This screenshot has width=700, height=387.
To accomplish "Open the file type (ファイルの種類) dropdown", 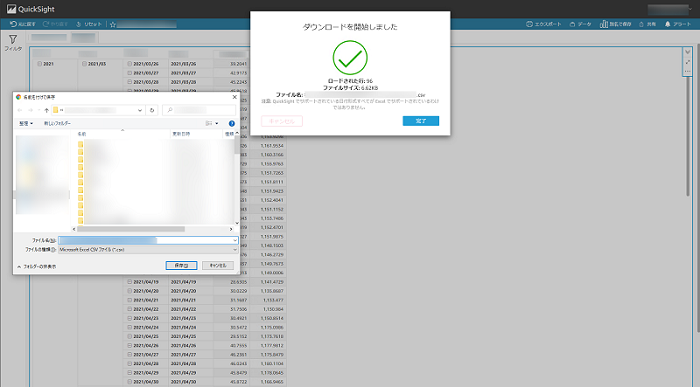I will pos(148,250).
